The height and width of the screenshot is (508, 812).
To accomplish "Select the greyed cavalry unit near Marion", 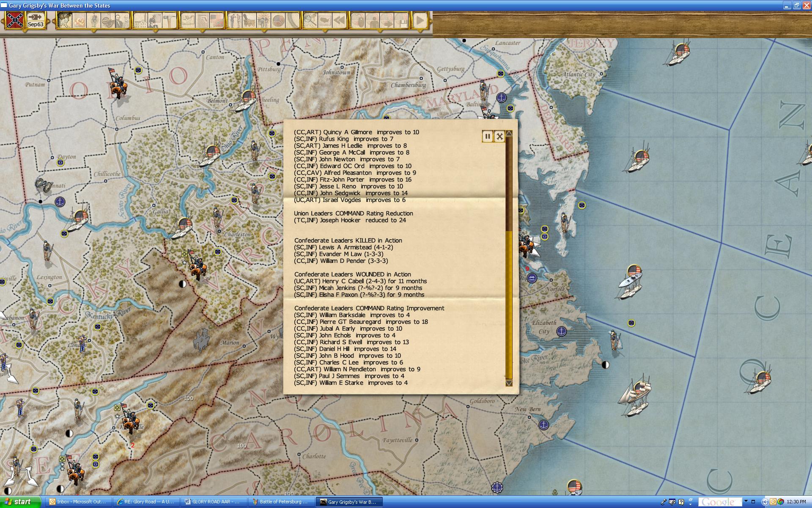I will 202,340.
